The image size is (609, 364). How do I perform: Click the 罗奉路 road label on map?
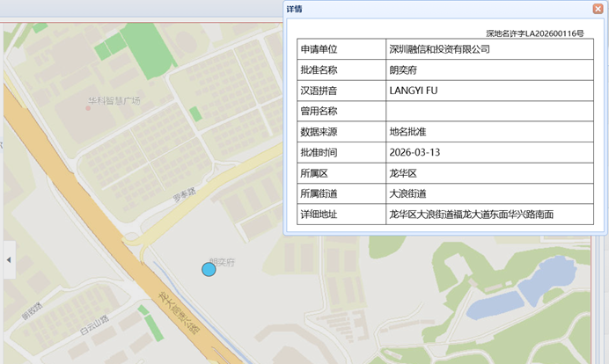185,194
